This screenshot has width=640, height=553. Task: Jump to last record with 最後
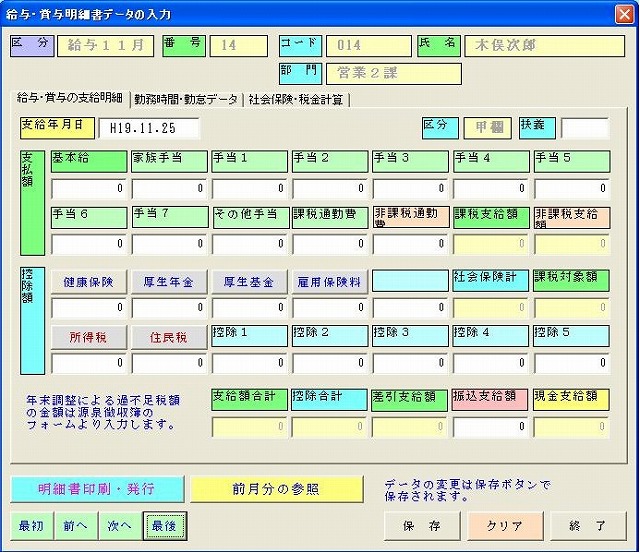(x=164, y=525)
